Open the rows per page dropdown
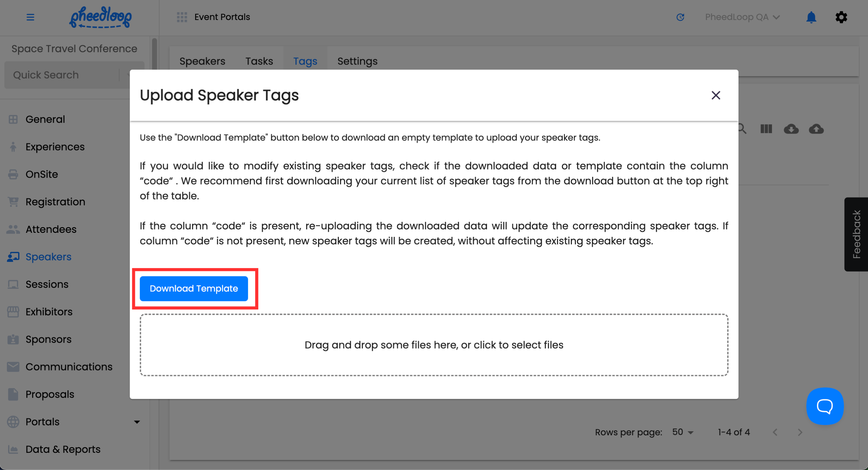The height and width of the screenshot is (470, 868). [x=683, y=432]
